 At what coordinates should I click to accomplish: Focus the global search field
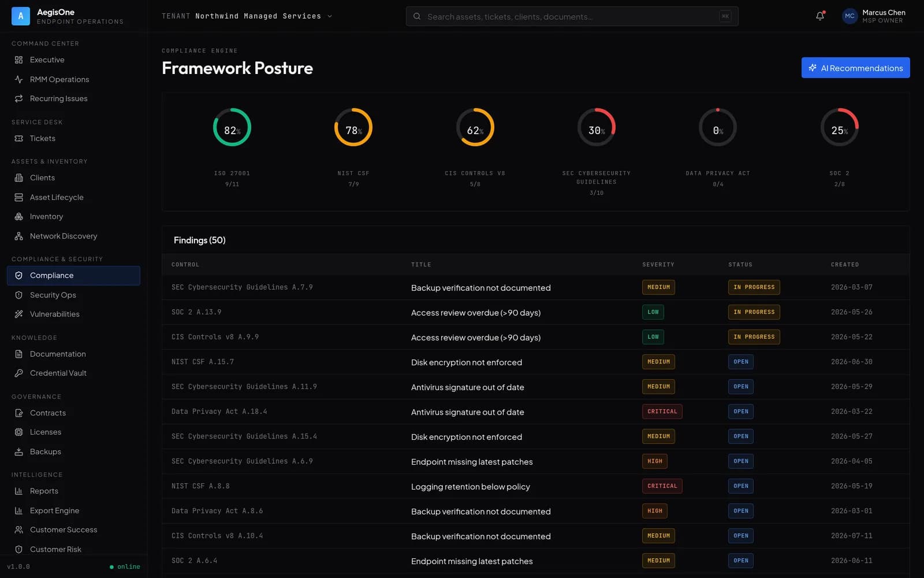coord(572,17)
